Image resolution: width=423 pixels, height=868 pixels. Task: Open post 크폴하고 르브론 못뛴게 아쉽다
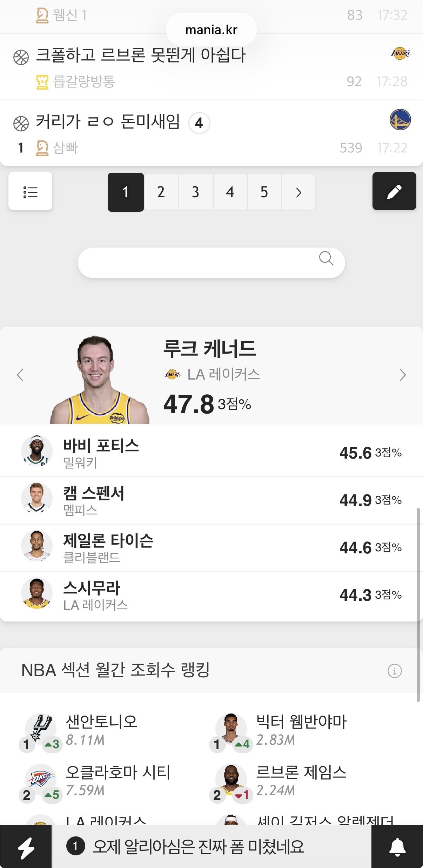click(x=141, y=55)
